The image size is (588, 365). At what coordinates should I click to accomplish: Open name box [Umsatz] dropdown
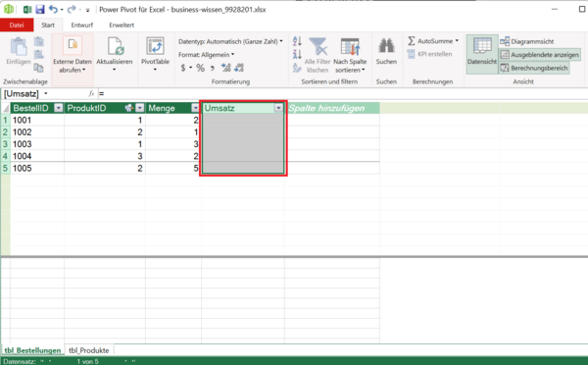click(46, 94)
